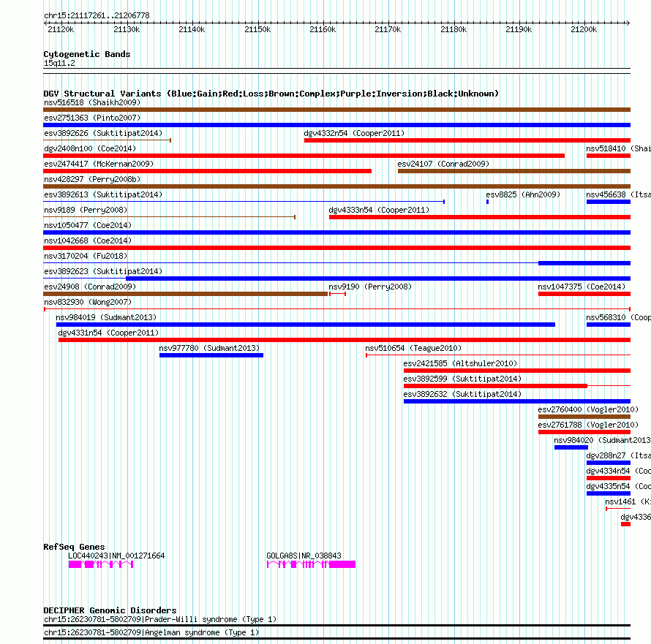Click the 21150k ruler tick label
651x644 pixels.
(x=257, y=29)
